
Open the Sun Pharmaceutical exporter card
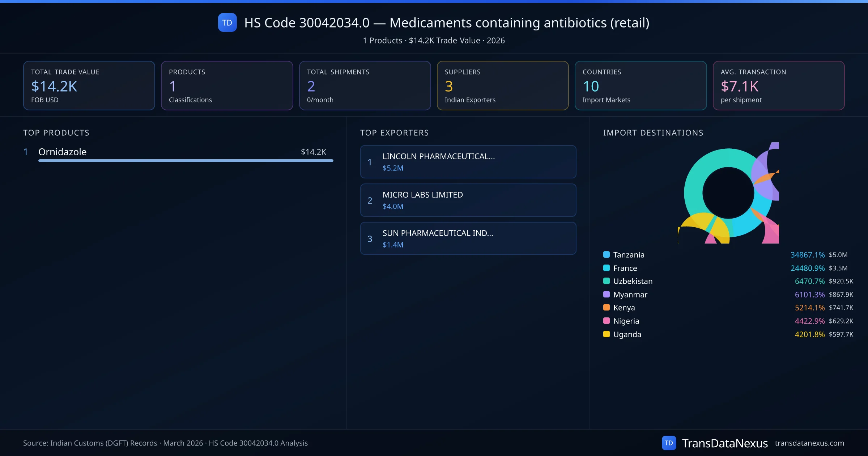(x=468, y=238)
